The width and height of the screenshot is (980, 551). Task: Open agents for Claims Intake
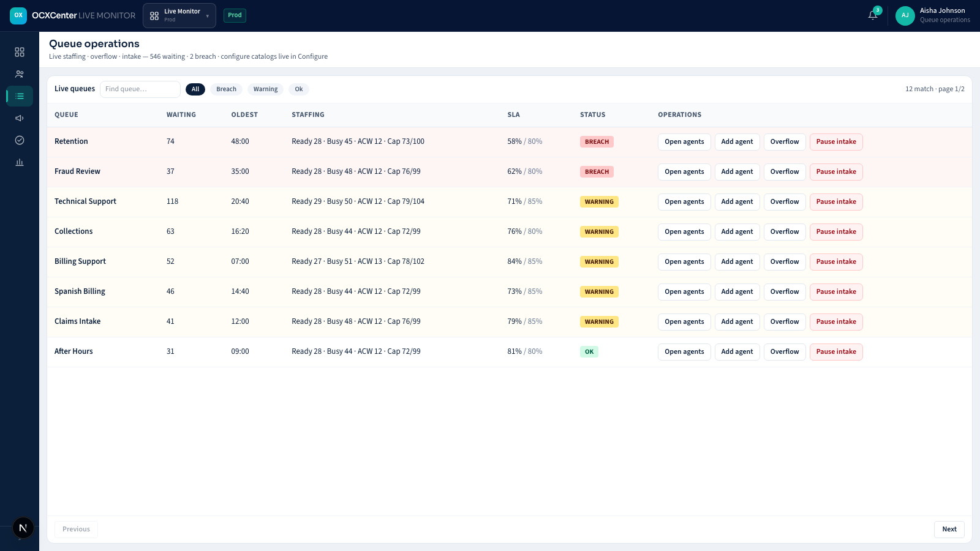coord(684,322)
